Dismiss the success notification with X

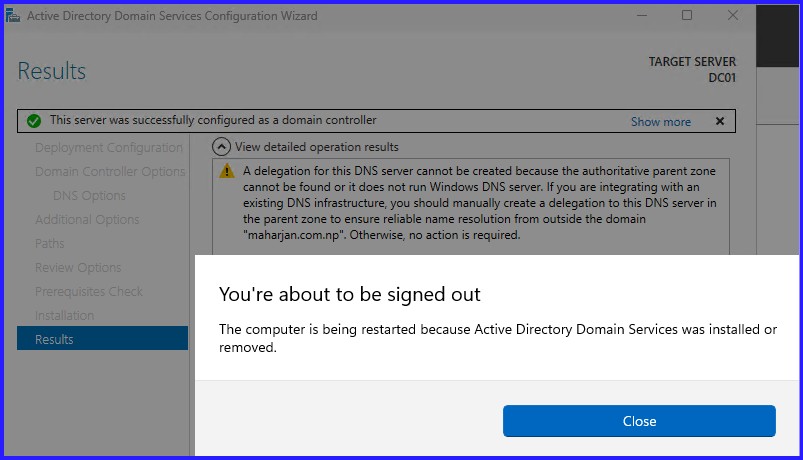click(x=720, y=121)
